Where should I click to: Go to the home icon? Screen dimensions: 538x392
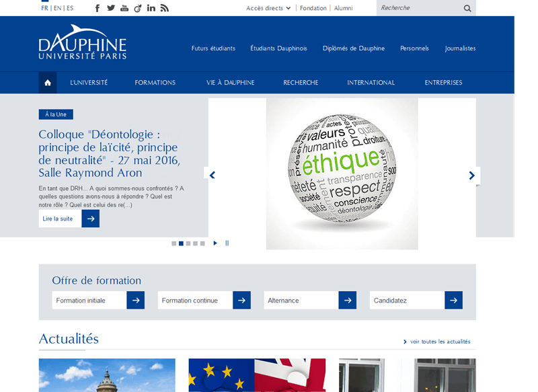pos(48,83)
